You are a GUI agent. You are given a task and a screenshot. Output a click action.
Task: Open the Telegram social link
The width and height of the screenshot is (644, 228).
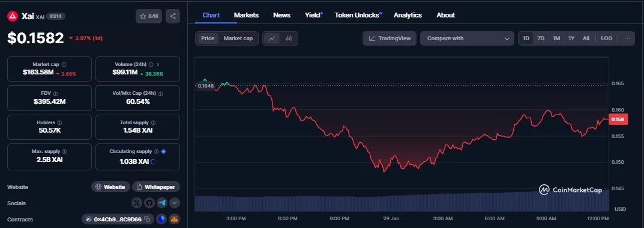click(162, 203)
